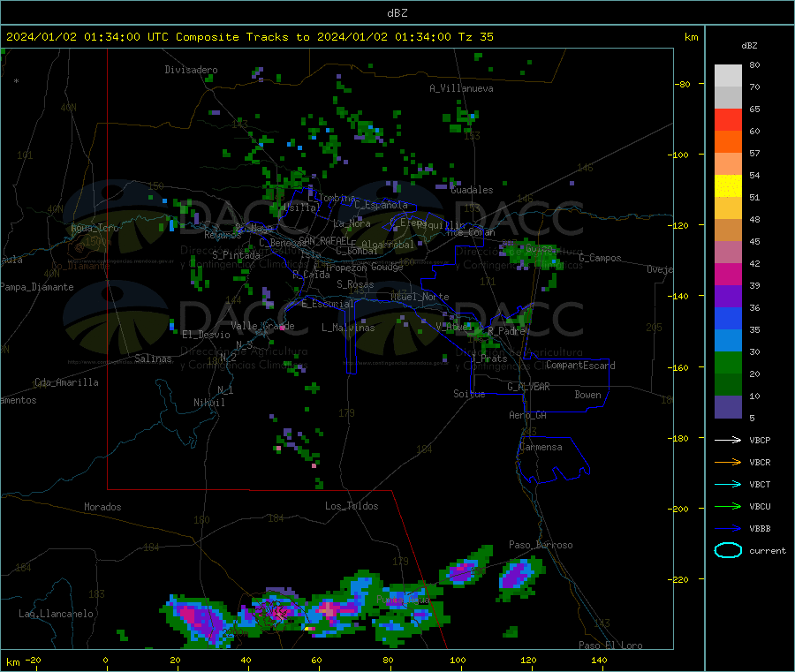Image resolution: width=795 pixels, height=672 pixels.
Task: Click the Cda_Amarilla location label
Action: click(x=66, y=382)
